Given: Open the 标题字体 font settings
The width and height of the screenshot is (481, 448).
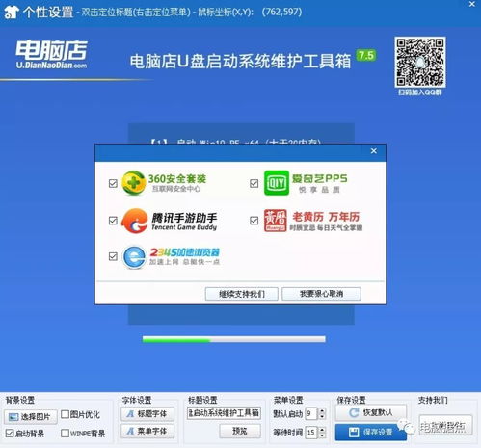Looking at the screenshot, I should (x=147, y=413).
